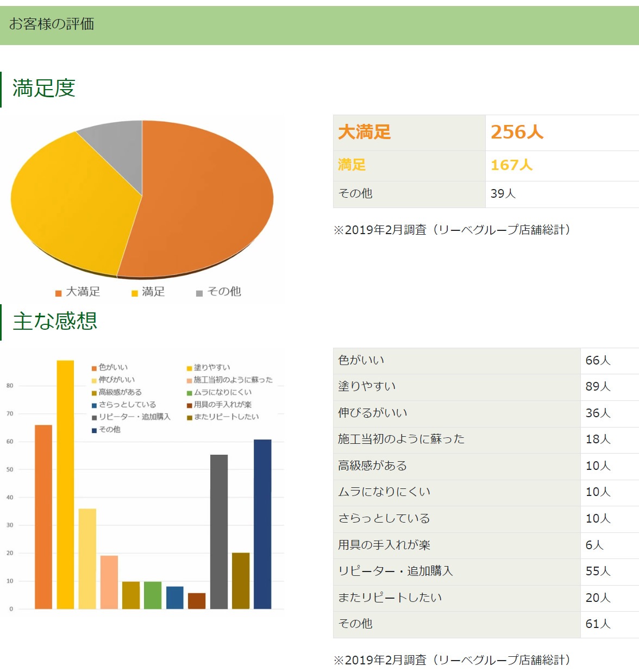Click the dark gray リピーター bar in chart
This screenshot has height=672, width=639.
point(219,531)
